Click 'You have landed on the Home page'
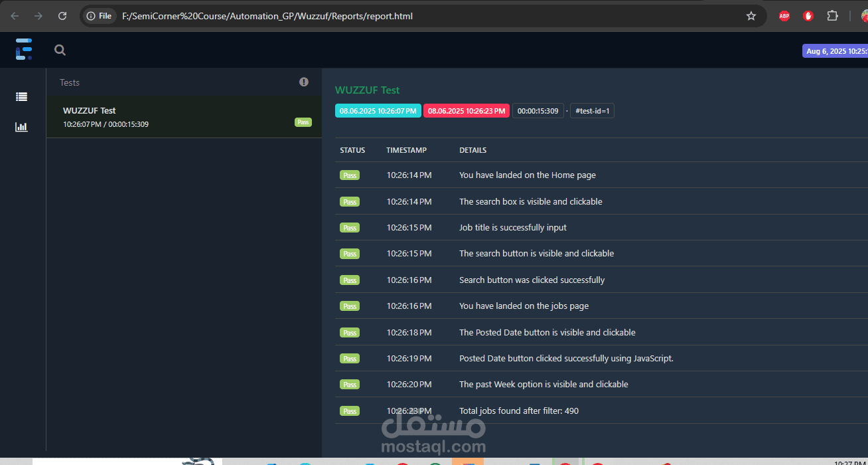Image resolution: width=868 pixels, height=465 pixels. (x=528, y=175)
